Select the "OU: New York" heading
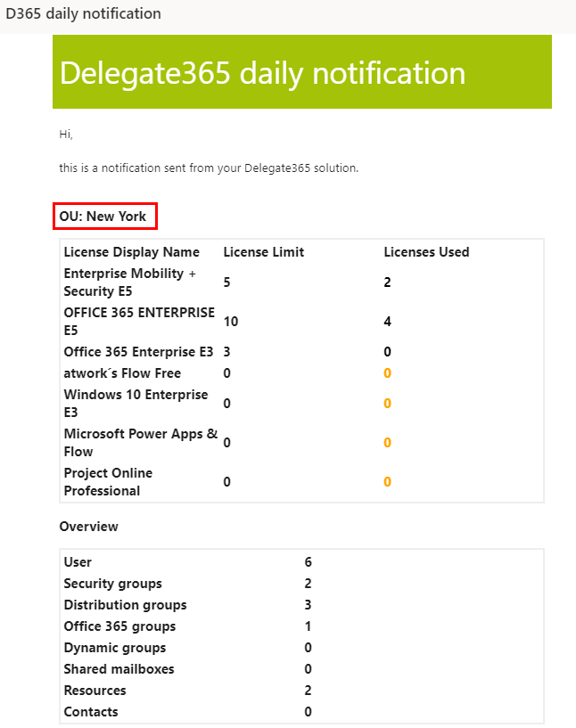The image size is (576, 728). click(x=103, y=217)
